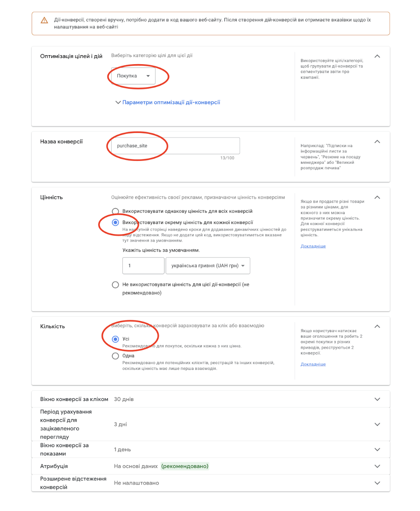Image resolution: width=420 pixels, height=511 pixels.
Task: Open Докладніше link in Цінність section
Action: [313, 246]
